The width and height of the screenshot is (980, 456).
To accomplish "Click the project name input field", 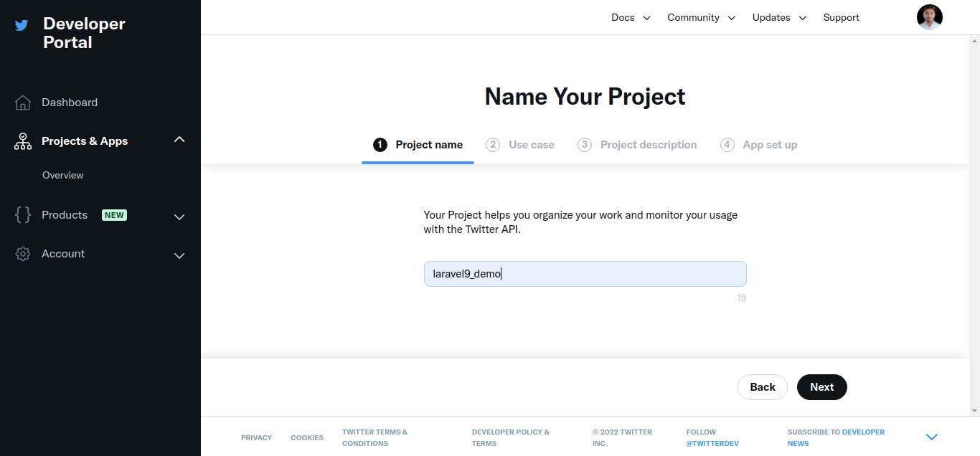I will pyautogui.click(x=585, y=274).
